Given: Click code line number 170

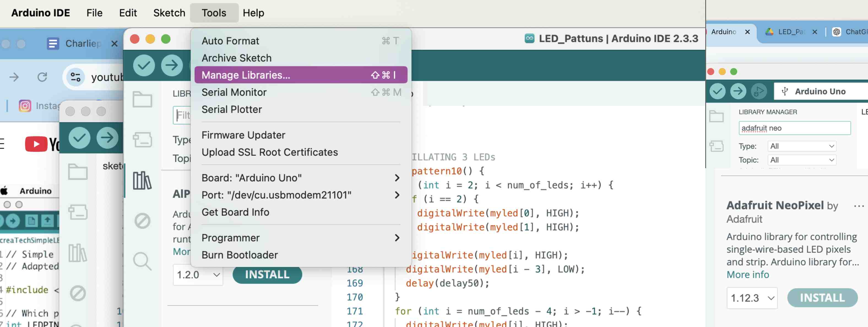Looking at the screenshot, I should 354,297.
